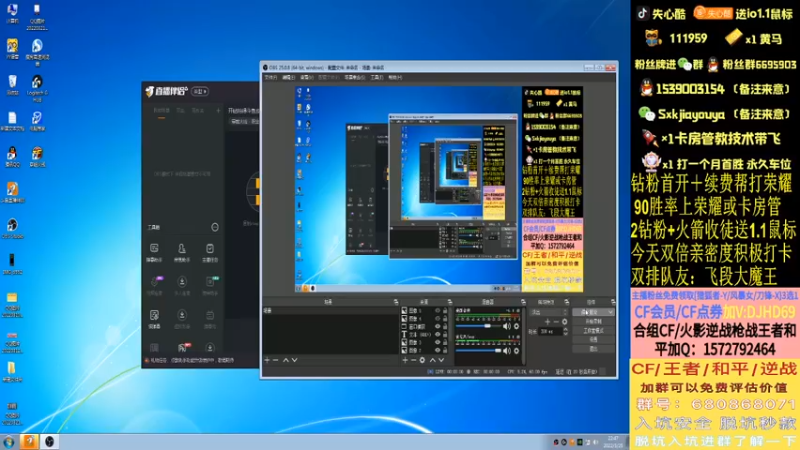Open source properties gear in Sources panel

422,360
